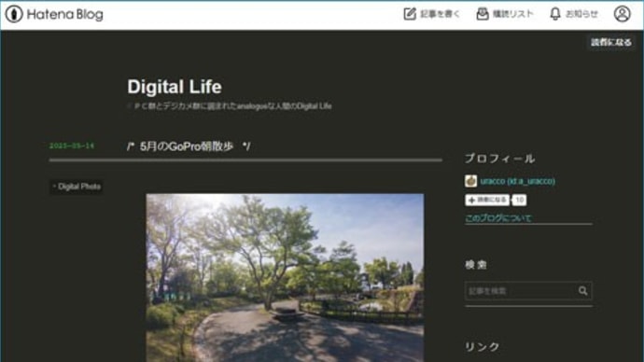644x362 pixels.
Task: Open the Hatena Blog home text link
Action: [65, 14]
